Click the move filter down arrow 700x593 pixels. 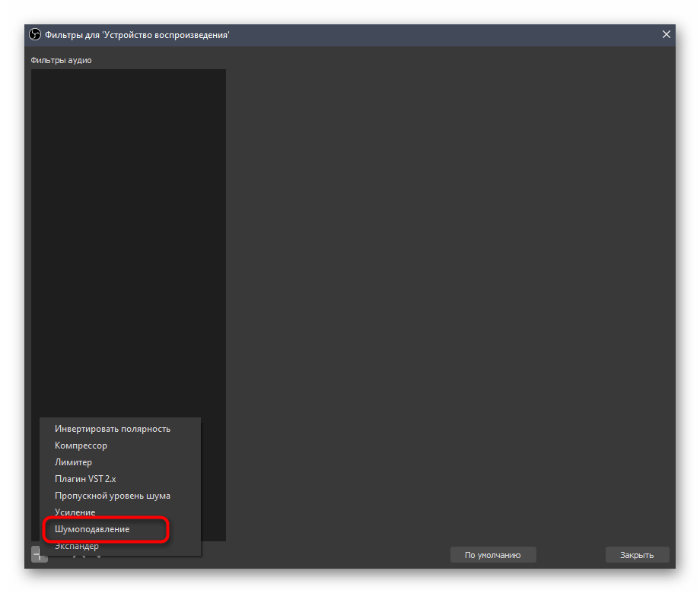coord(97,557)
